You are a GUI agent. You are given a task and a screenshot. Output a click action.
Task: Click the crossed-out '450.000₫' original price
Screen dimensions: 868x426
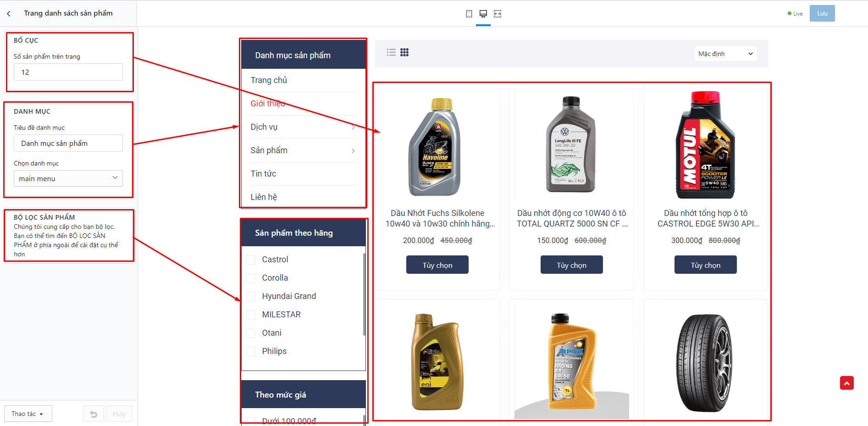tap(456, 240)
